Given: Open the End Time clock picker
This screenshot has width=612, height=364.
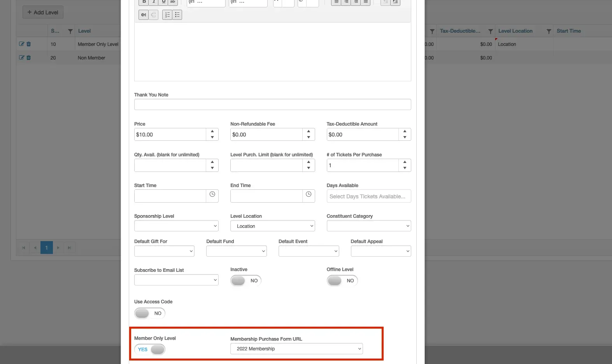Looking at the screenshot, I should point(309,194).
